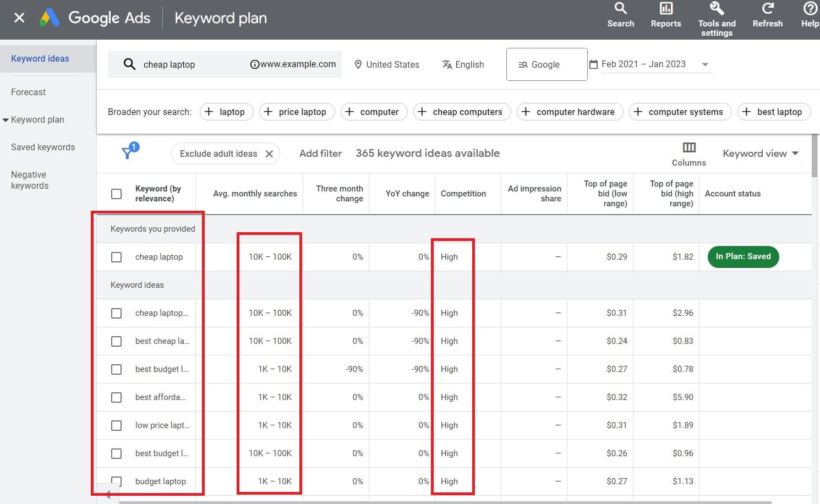
Task: Sort by the Three month change column header
Action: pyautogui.click(x=339, y=194)
